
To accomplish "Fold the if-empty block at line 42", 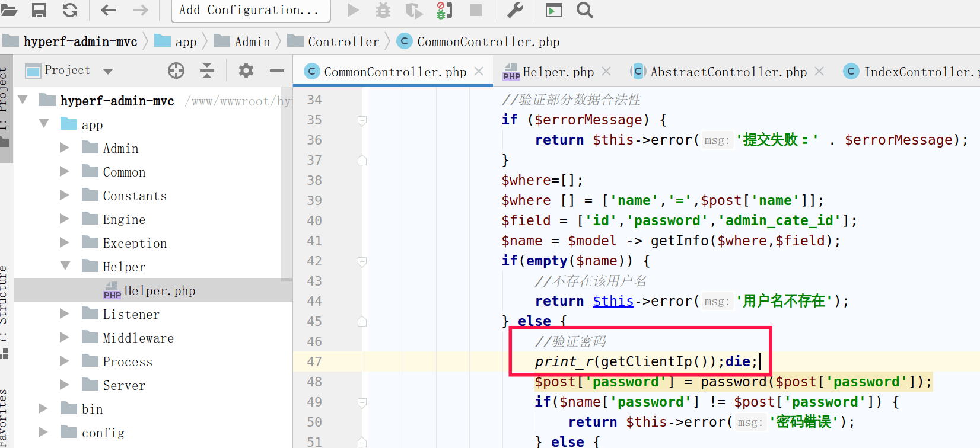I will click(362, 261).
